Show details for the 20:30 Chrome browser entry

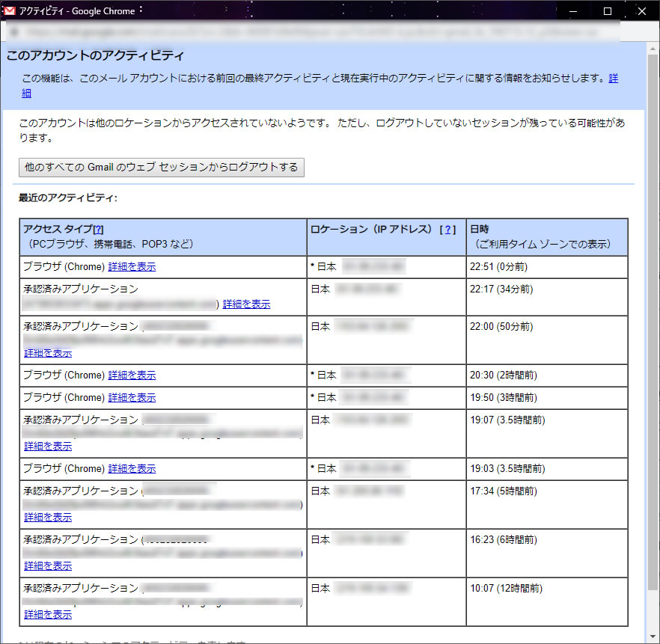pyautogui.click(x=132, y=375)
